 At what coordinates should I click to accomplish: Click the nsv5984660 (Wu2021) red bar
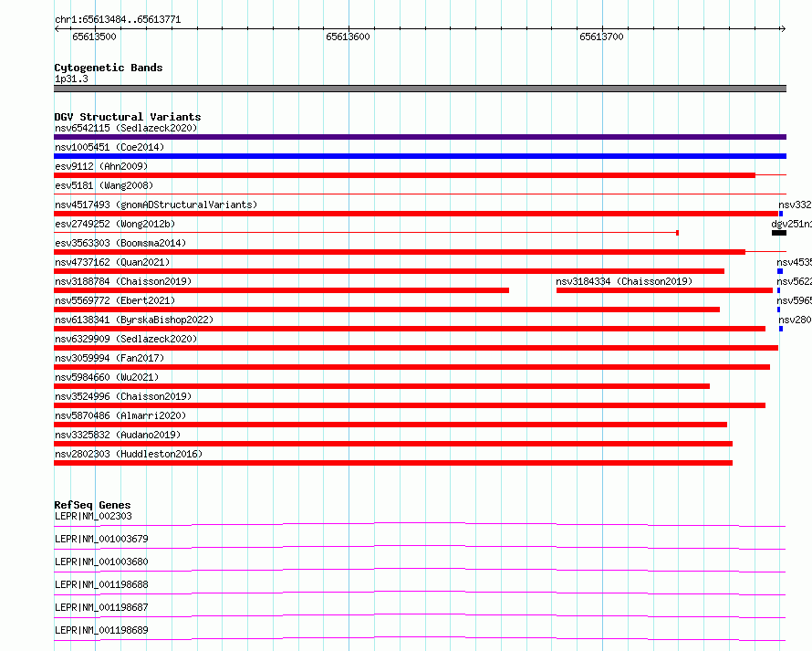click(x=381, y=386)
